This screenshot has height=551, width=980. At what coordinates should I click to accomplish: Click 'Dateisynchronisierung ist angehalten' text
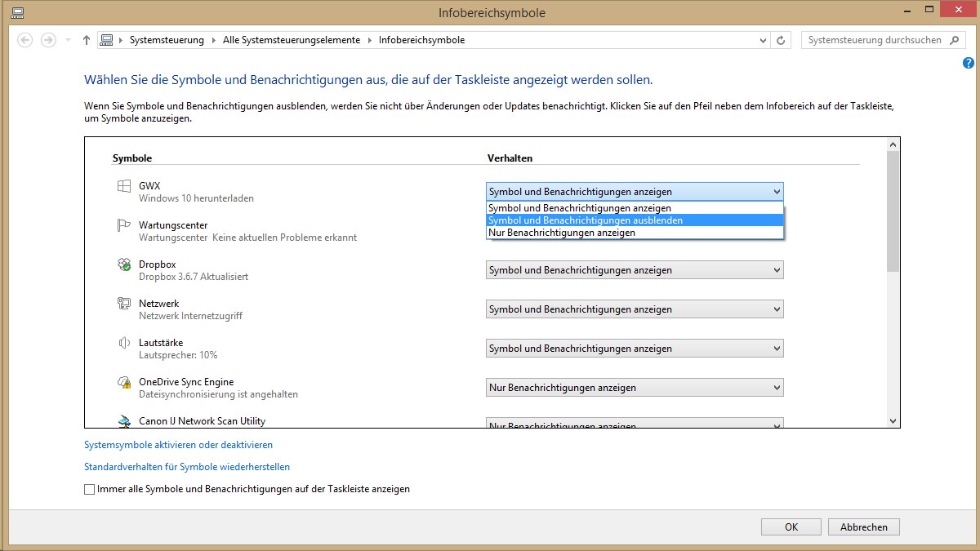[218, 394]
